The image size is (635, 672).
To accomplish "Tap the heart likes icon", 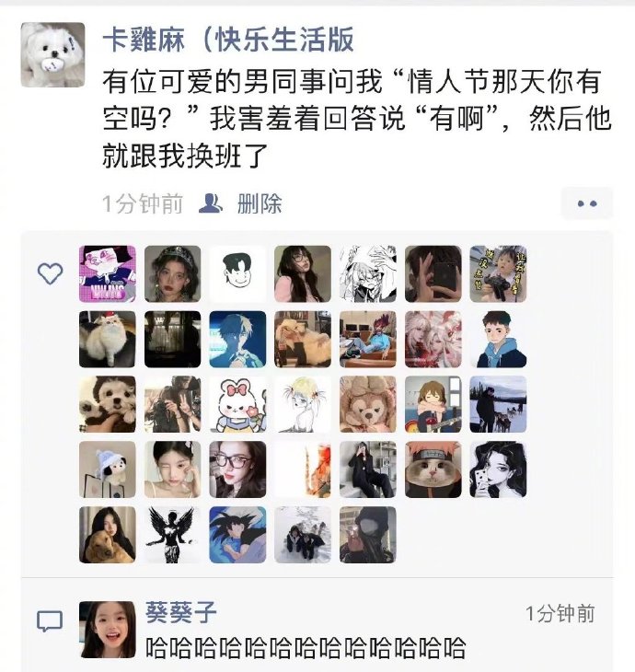I will (x=50, y=273).
